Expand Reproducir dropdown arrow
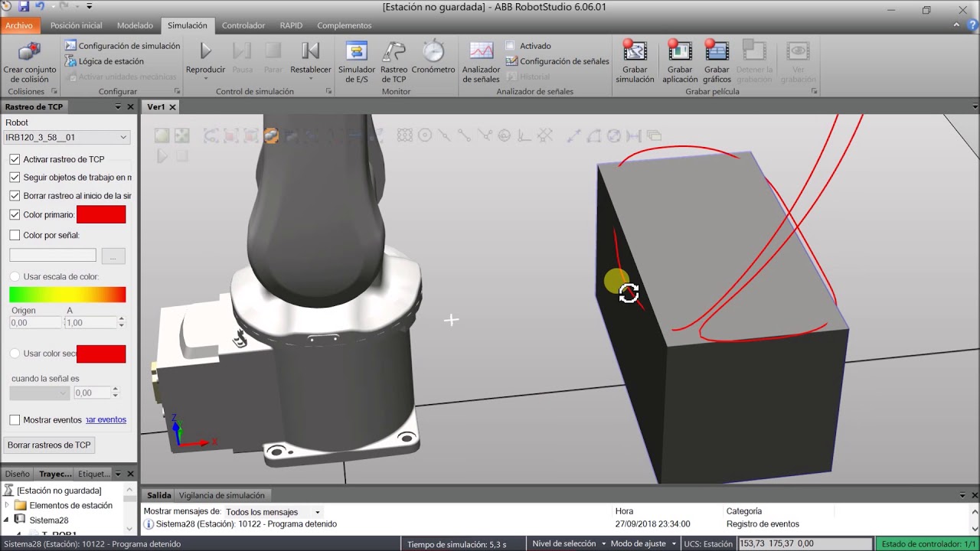This screenshot has height=551, width=980. tap(205, 77)
